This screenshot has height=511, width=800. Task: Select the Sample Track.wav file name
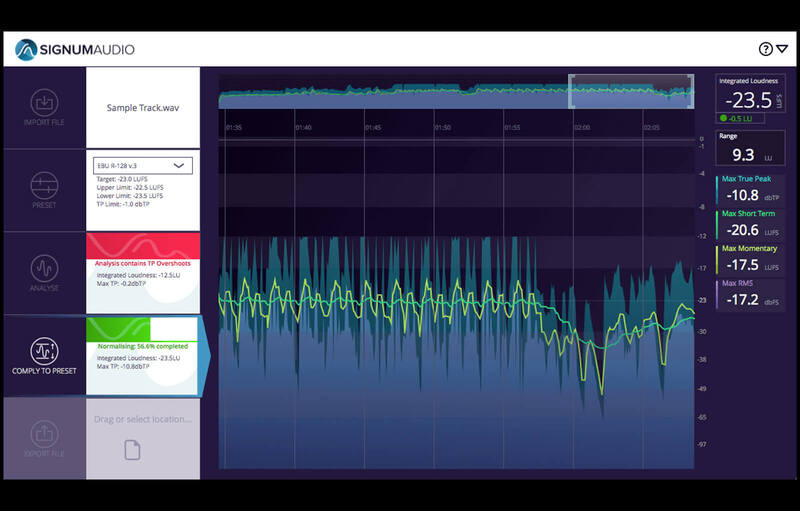tap(143, 108)
